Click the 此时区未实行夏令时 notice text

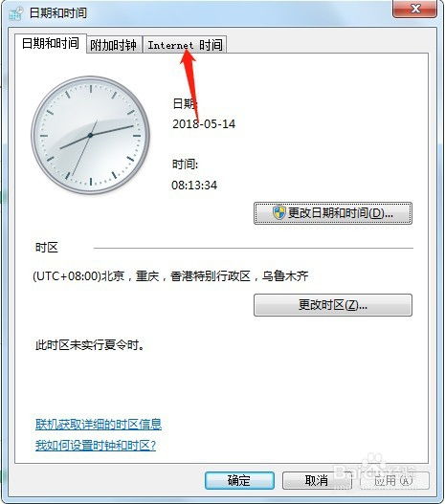point(90,345)
